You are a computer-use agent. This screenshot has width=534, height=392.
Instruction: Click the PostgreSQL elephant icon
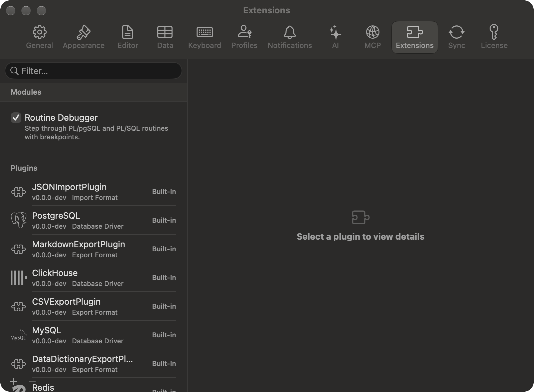[x=18, y=220]
